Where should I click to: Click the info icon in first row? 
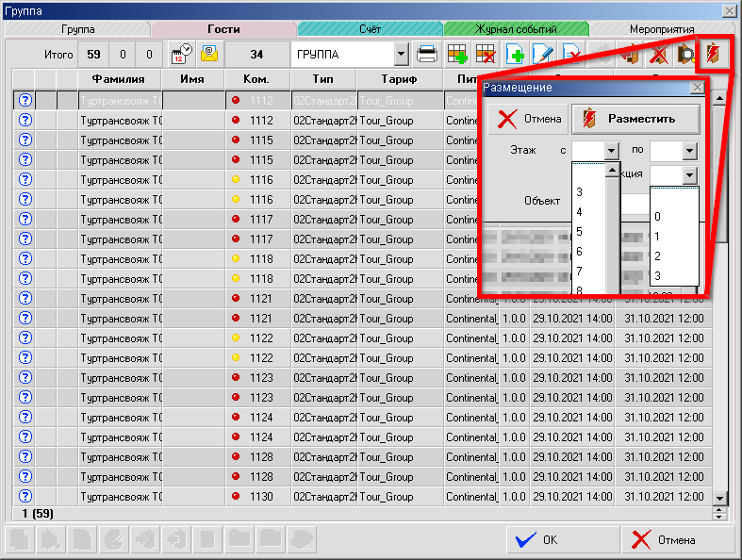point(25,100)
